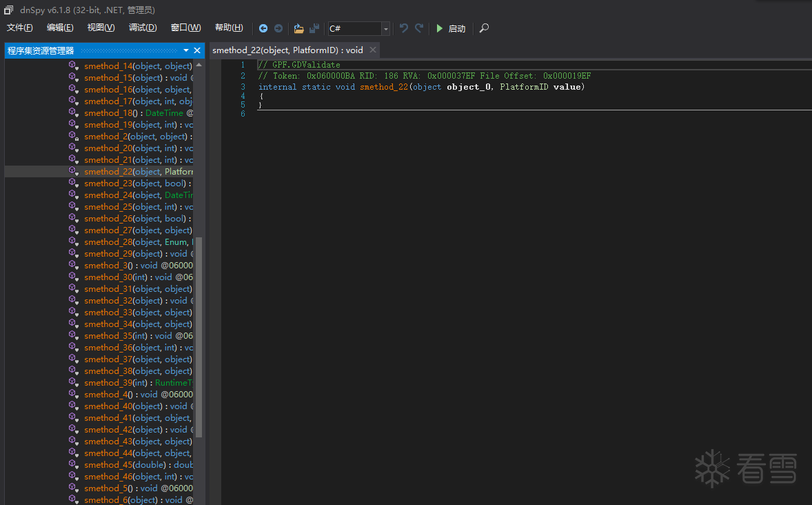Click the open file folder icon
Viewport: 812px width, 505px height.
[298, 28]
